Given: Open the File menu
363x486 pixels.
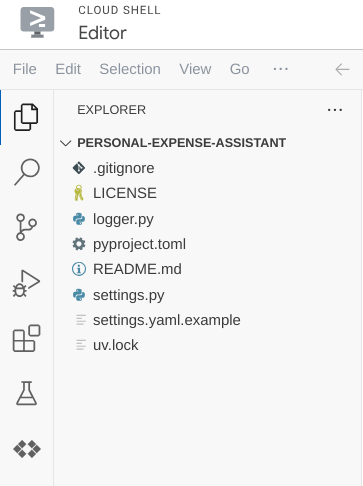Looking at the screenshot, I should point(25,69).
